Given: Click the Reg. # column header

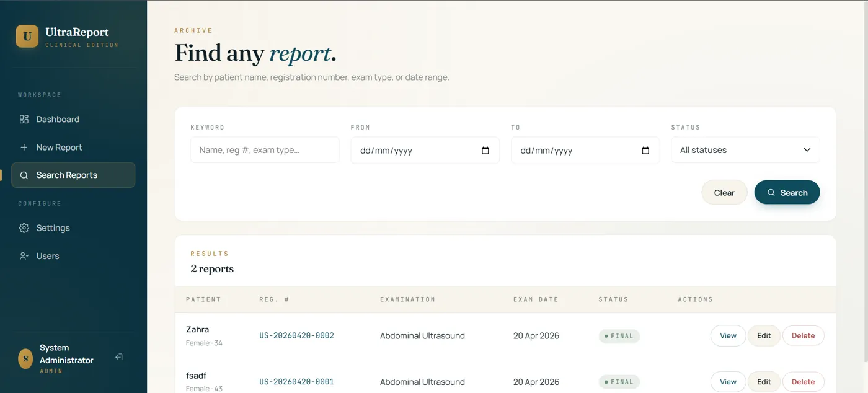Looking at the screenshot, I should 274,299.
